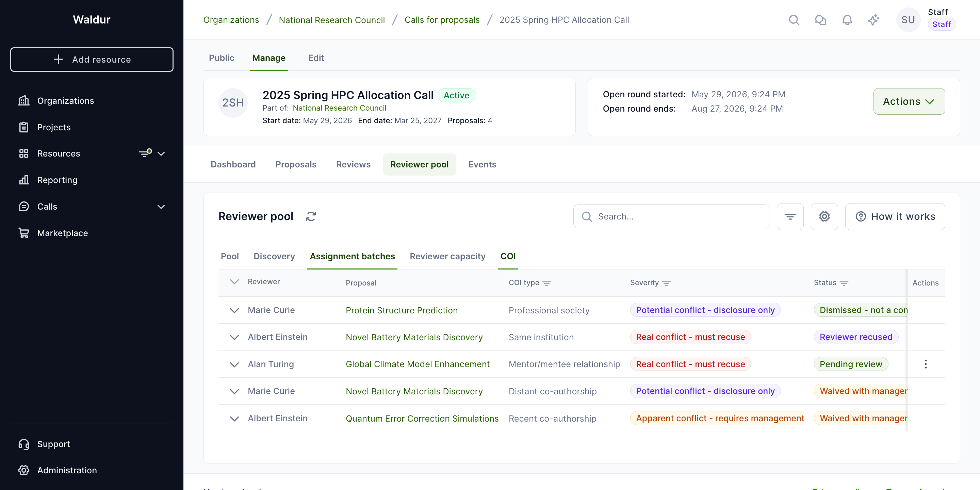
Task: Click the Calls sidebar icon
Action: (x=23, y=207)
